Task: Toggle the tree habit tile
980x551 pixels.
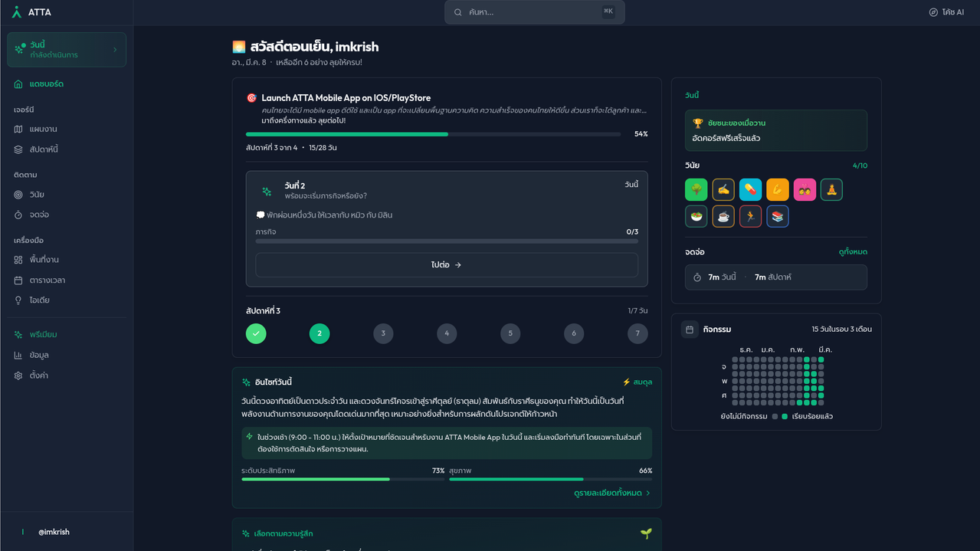Action: (x=696, y=189)
